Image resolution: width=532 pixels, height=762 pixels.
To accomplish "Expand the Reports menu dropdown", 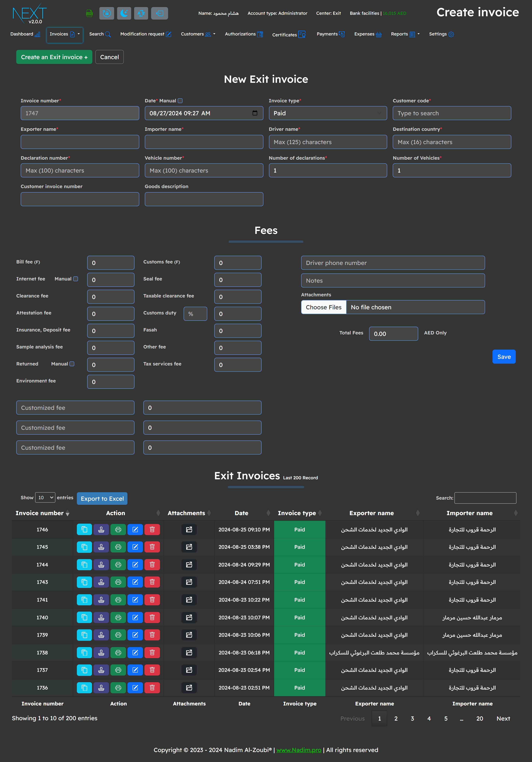I will [x=405, y=34].
